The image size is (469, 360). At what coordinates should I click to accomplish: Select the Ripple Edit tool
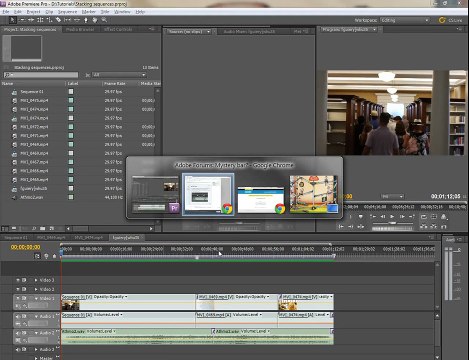click(31, 20)
